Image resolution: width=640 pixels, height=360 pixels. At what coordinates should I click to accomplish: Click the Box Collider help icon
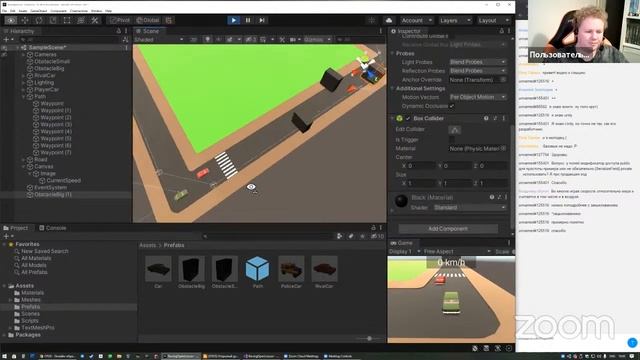[486, 118]
